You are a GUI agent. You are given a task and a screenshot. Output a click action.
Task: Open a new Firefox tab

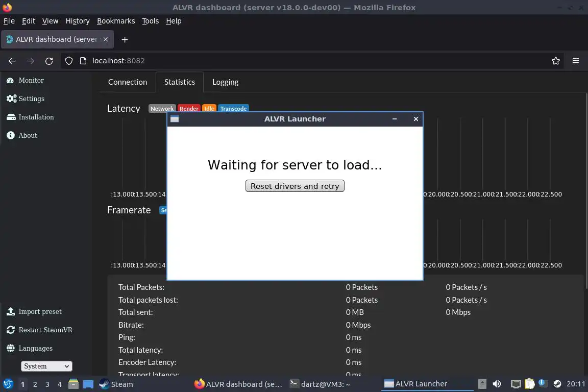(125, 39)
